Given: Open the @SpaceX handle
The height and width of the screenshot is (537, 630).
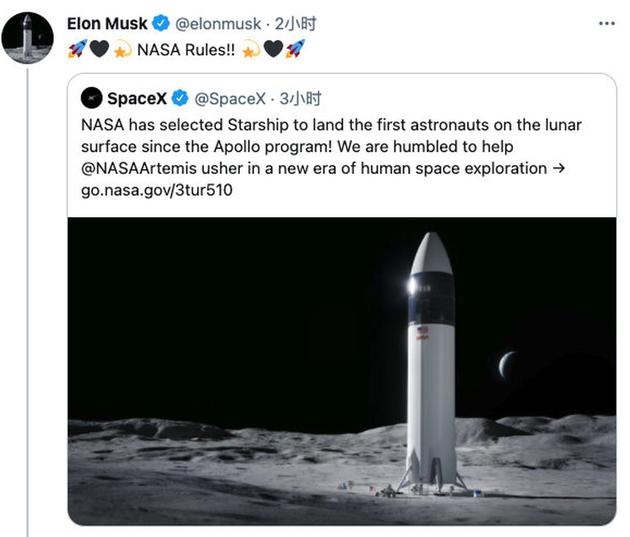Looking at the screenshot, I should (230, 99).
